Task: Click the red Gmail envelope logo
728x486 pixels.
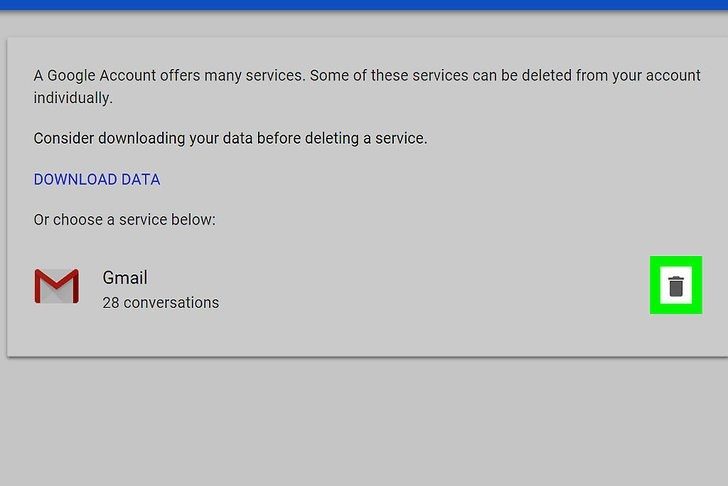Action: (56, 287)
